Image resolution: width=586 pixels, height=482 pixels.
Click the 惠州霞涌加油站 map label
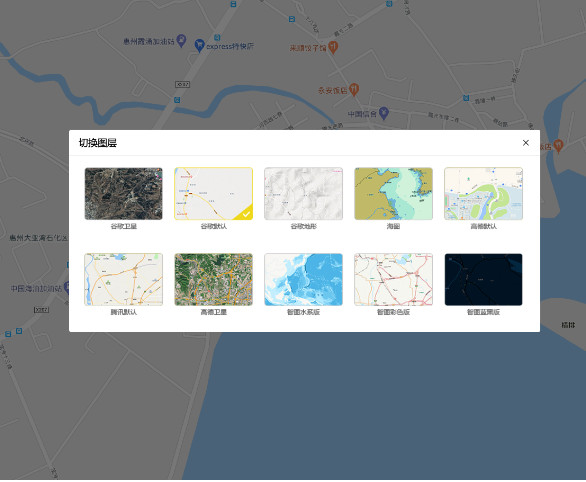point(149,41)
